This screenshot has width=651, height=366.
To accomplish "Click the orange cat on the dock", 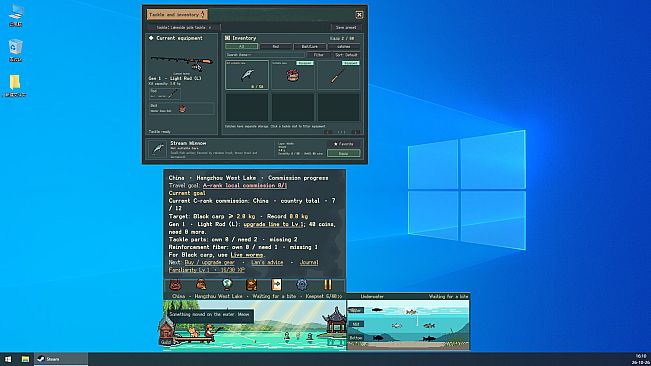I will (193, 332).
